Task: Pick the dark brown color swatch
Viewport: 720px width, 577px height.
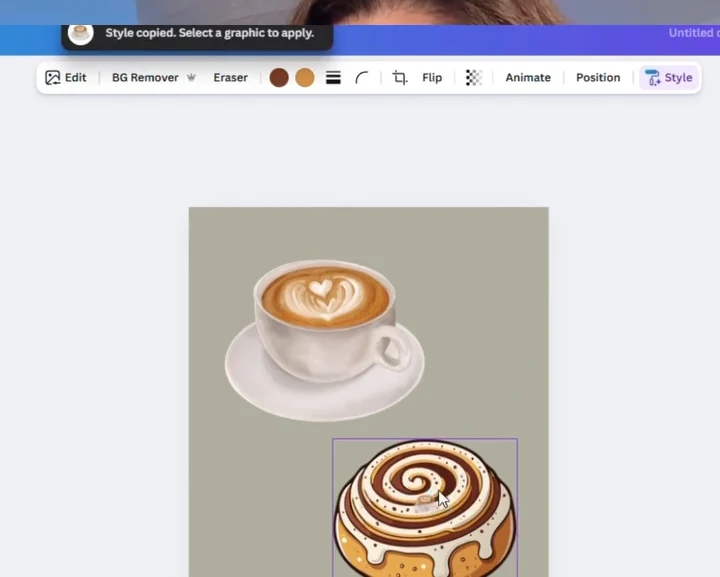Action: (x=279, y=78)
